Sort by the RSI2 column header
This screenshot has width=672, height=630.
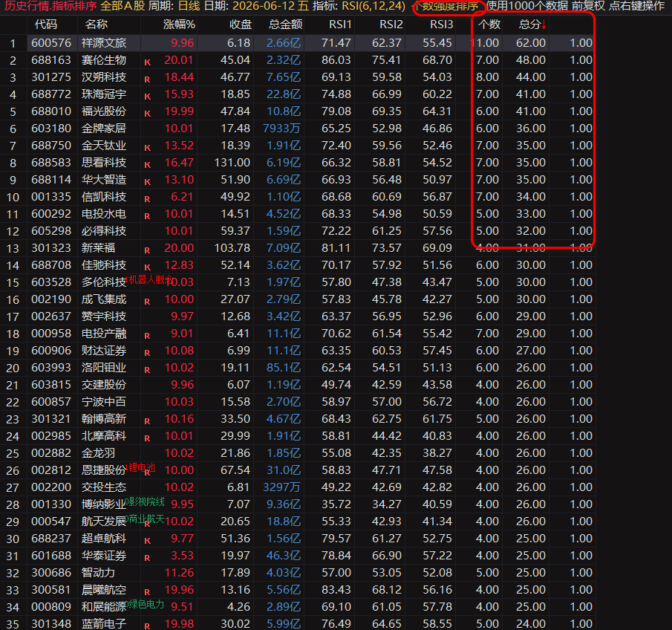coord(391,25)
